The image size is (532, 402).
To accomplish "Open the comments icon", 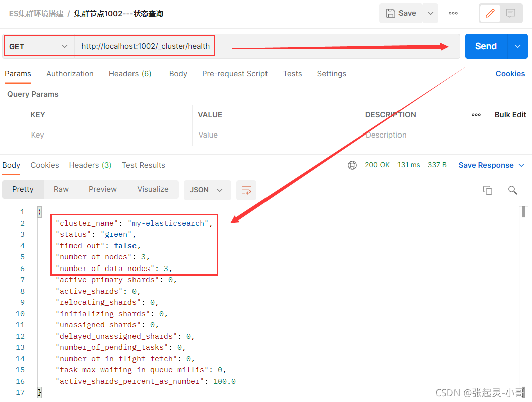I will click(x=510, y=13).
